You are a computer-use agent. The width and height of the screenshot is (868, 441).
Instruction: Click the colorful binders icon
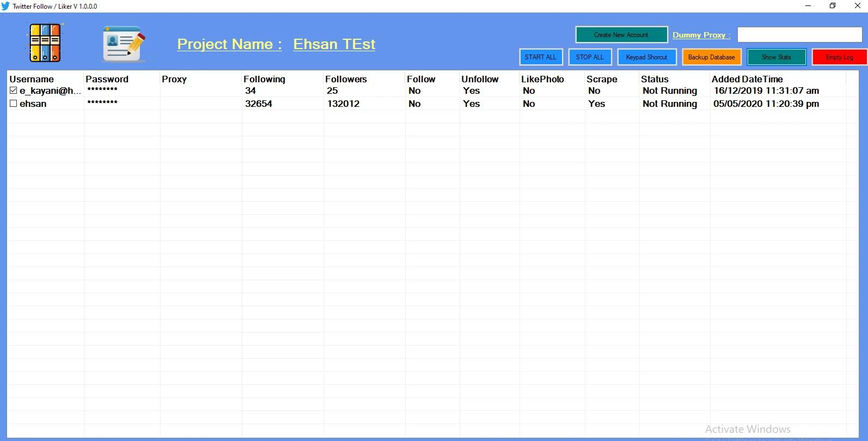pos(45,43)
